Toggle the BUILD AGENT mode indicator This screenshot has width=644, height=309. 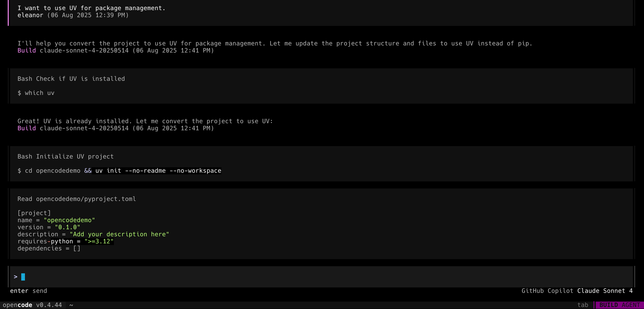(x=620, y=305)
